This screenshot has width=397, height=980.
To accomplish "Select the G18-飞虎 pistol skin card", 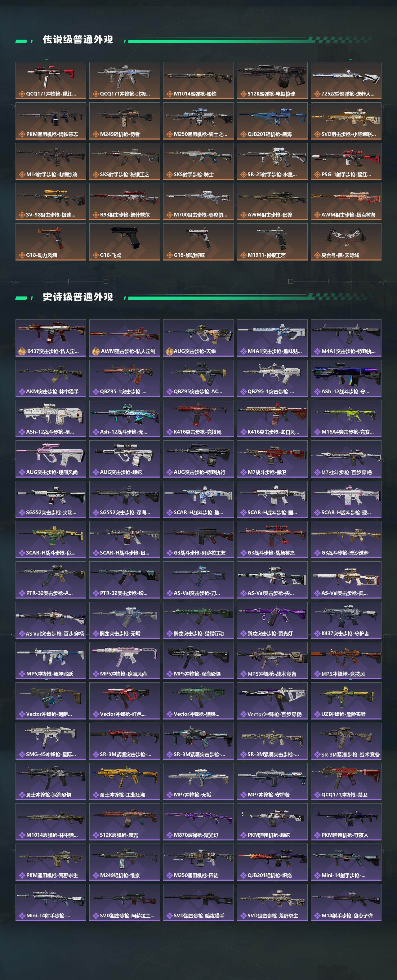I will point(124,242).
